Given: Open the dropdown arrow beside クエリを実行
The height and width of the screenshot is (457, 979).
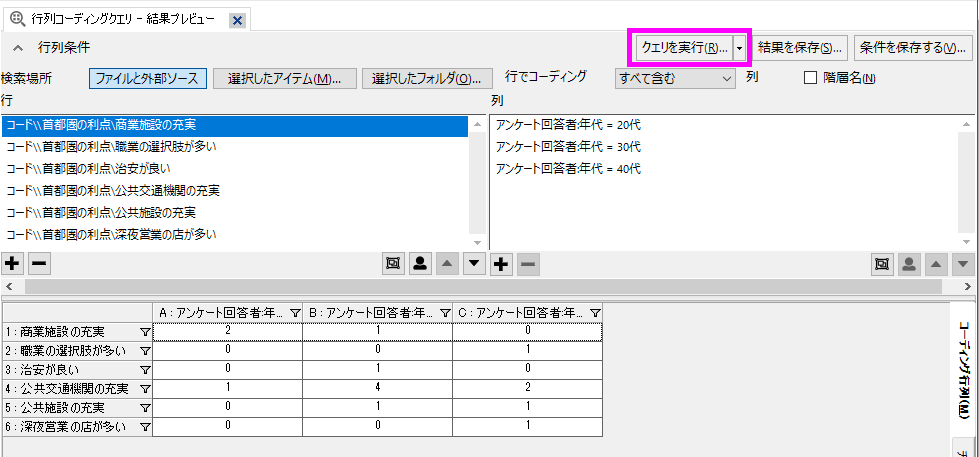Looking at the screenshot, I should tap(739, 47).
